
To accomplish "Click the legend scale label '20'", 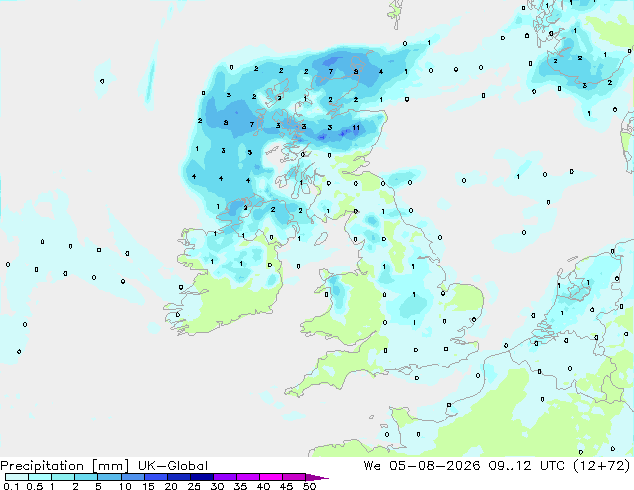I will (171, 486).
